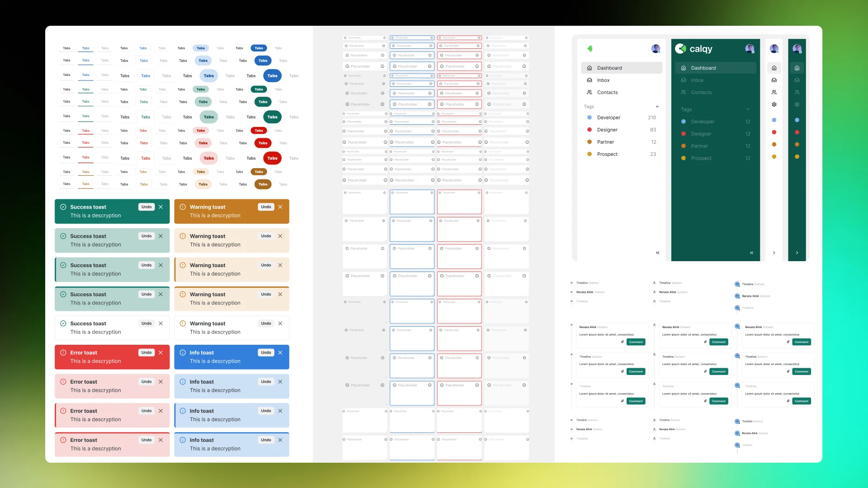Dismiss the solid green Success toast with X
The height and width of the screenshot is (488, 868).
pyautogui.click(x=160, y=207)
